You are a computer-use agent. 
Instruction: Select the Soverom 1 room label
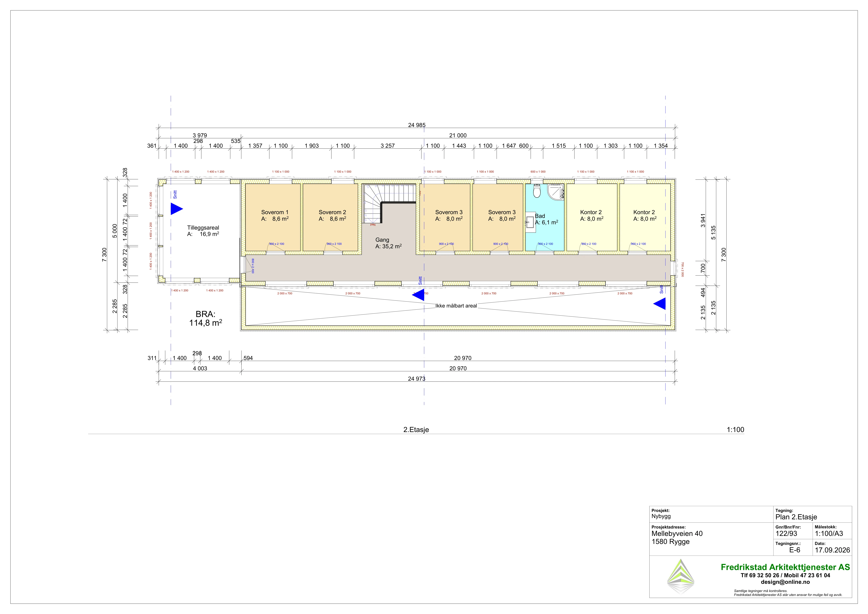(x=275, y=212)
